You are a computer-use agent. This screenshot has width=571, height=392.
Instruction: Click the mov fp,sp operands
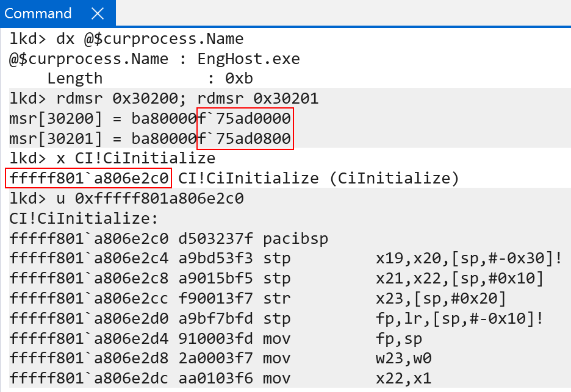399,339
